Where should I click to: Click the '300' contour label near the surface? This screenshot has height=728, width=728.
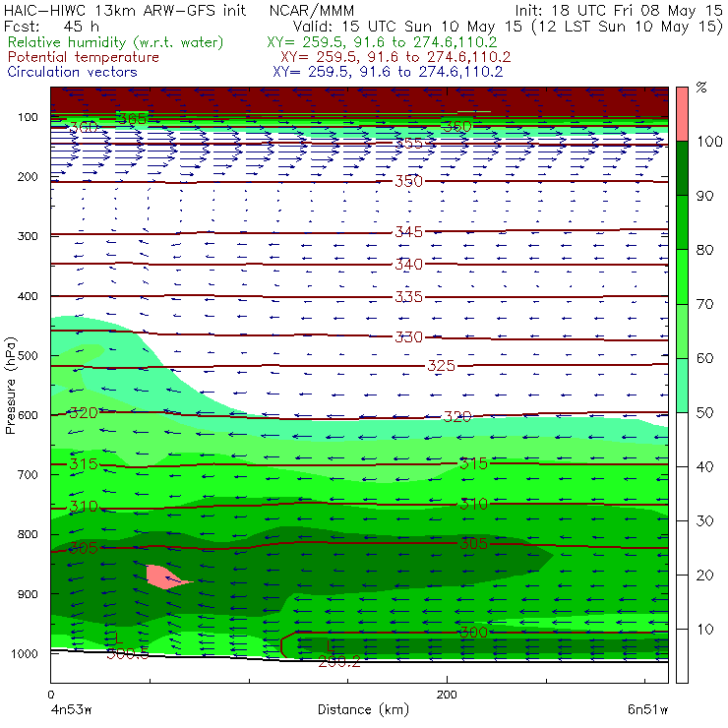coord(473,633)
